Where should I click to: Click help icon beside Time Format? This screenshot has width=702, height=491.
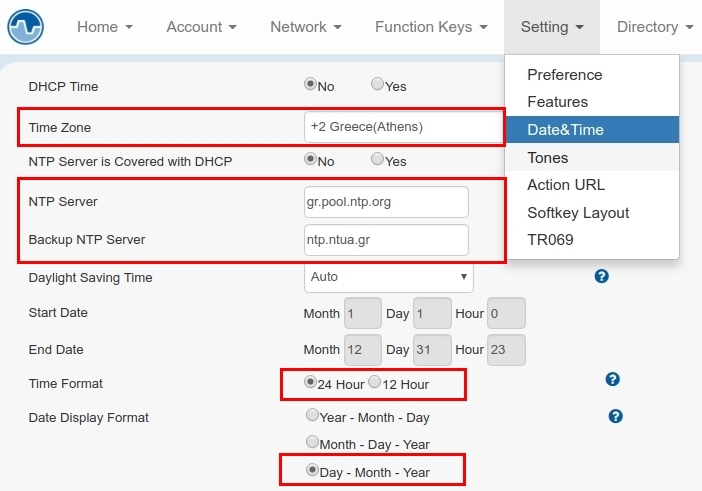(x=613, y=379)
